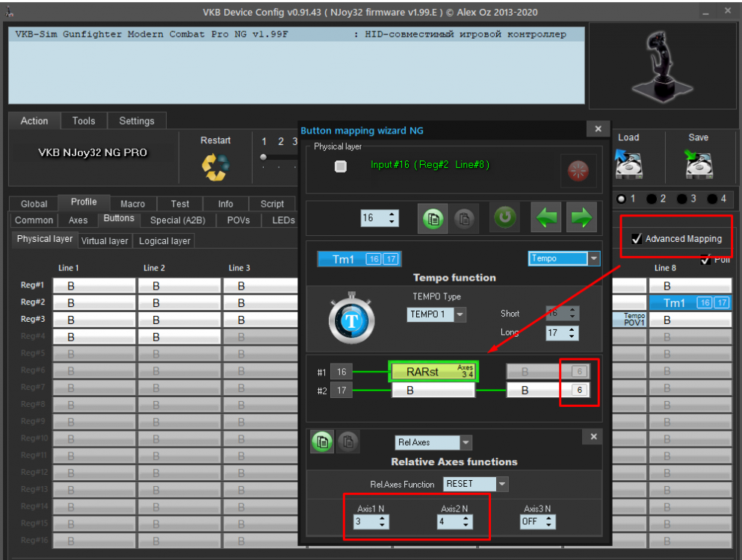
Task: Select profile radio button 2
Action: (652, 199)
